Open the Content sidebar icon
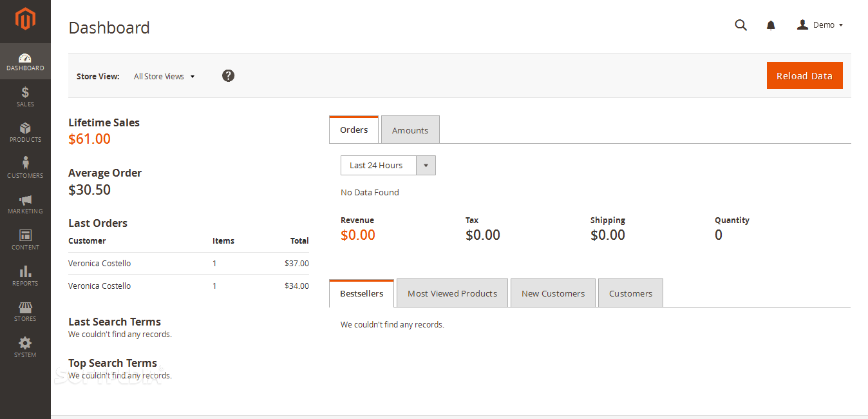This screenshot has width=868, height=419. pos(25,235)
